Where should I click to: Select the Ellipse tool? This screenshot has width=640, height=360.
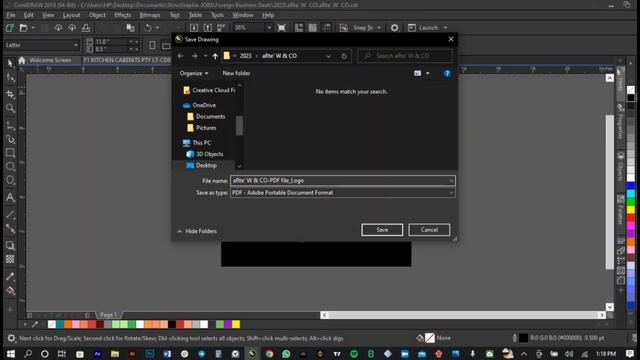[x=10, y=167]
